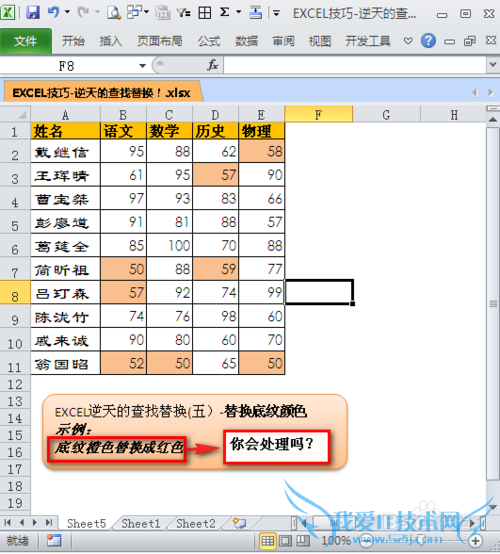
Task: Click header cell 姓名
Action: click(65, 131)
